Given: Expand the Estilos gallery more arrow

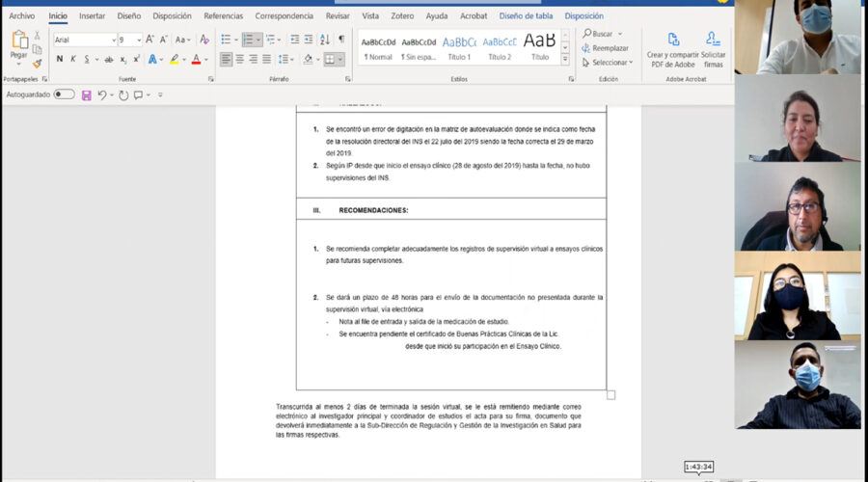Looking at the screenshot, I should [x=565, y=59].
